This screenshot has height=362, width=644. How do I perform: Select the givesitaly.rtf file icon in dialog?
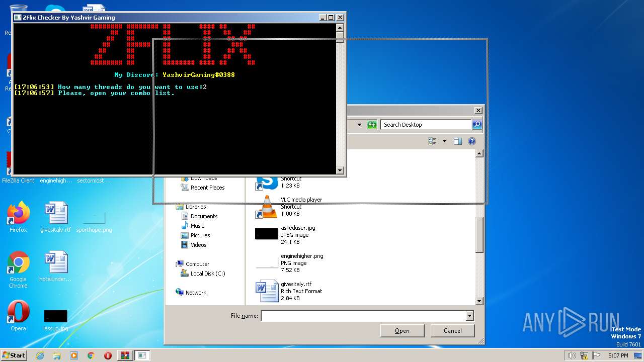266,291
